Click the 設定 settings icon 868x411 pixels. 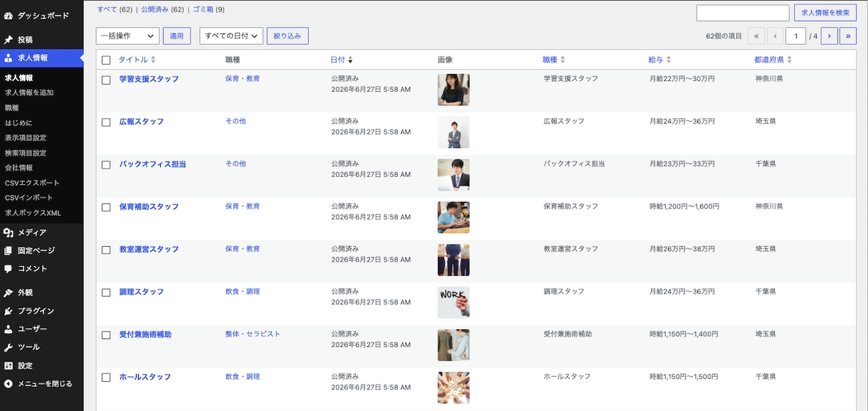[x=9, y=366]
